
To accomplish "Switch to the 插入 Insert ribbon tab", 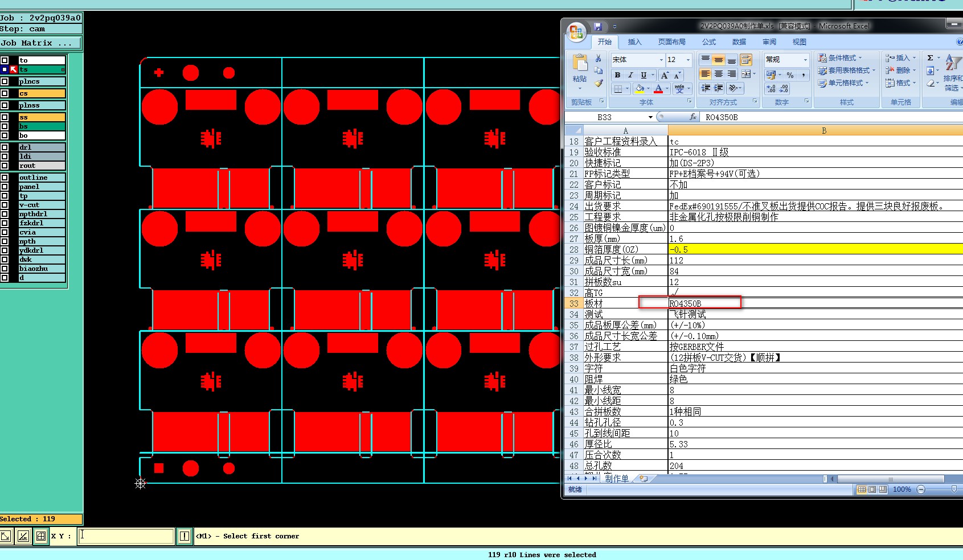I will 634,42.
